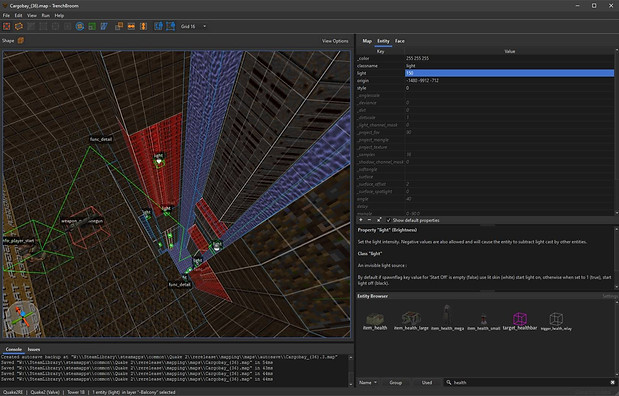
Task: Toggle texture lock
Action: (x=158, y=26)
